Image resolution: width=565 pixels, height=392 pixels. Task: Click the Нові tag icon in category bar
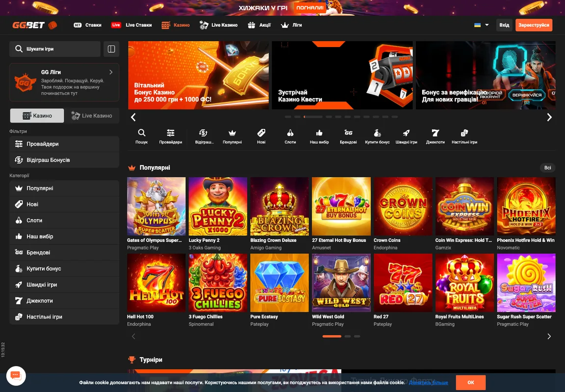(x=261, y=133)
